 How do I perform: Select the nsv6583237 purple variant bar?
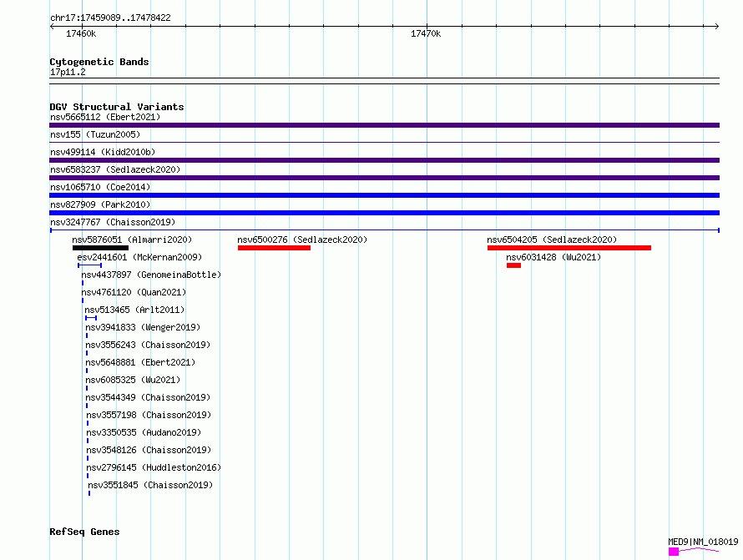click(384, 178)
